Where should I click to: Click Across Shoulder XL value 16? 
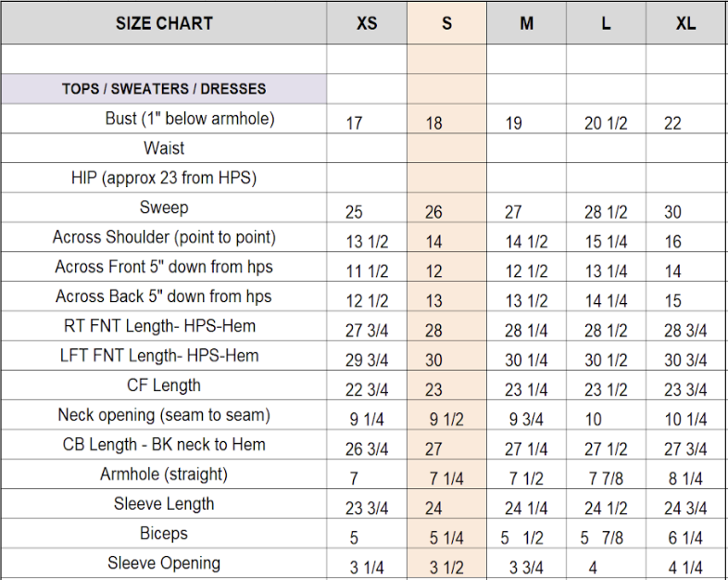tap(672, 242)
